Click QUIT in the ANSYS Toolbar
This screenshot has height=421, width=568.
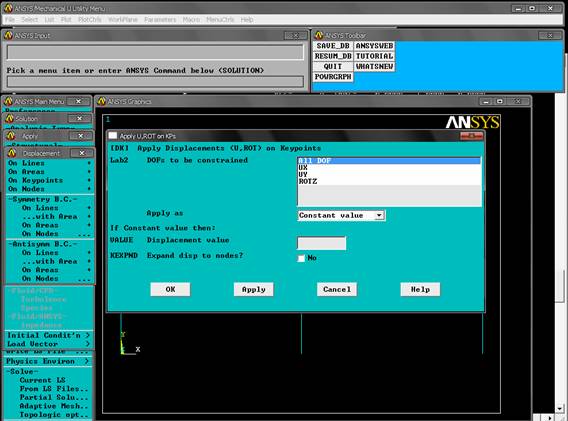pyautogui.click(x=333, y=67)
